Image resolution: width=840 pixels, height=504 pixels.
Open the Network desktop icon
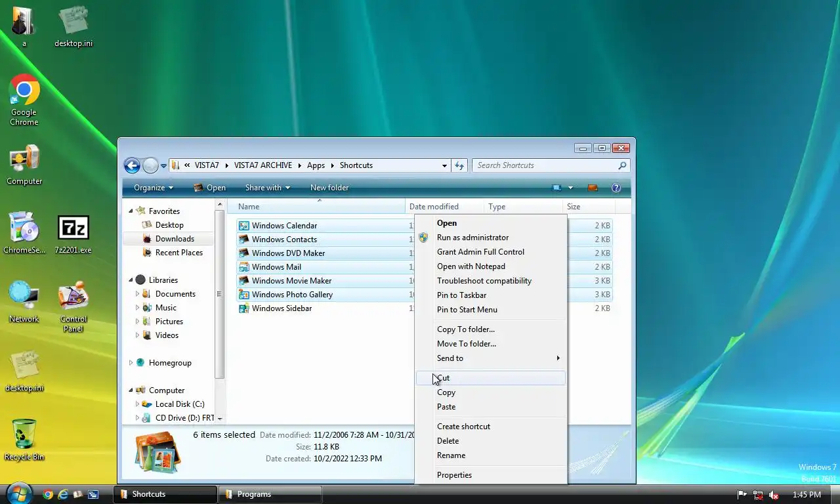(24, 302)
